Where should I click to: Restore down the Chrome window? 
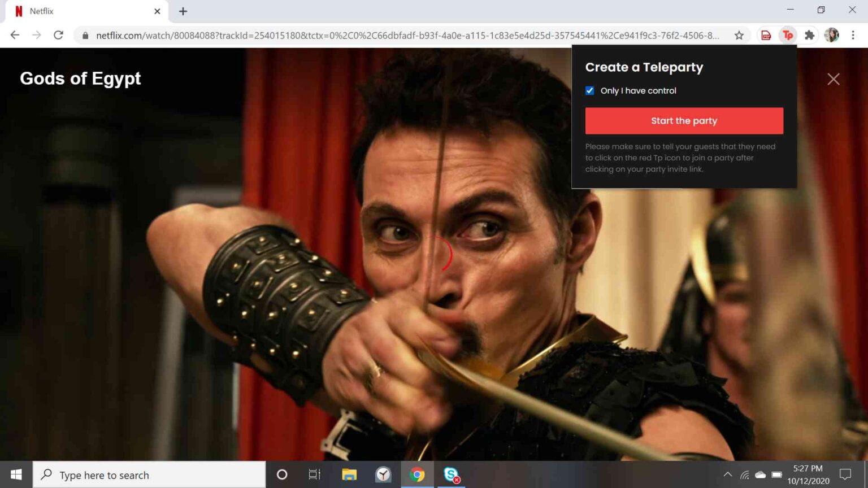tap(821, 10)
